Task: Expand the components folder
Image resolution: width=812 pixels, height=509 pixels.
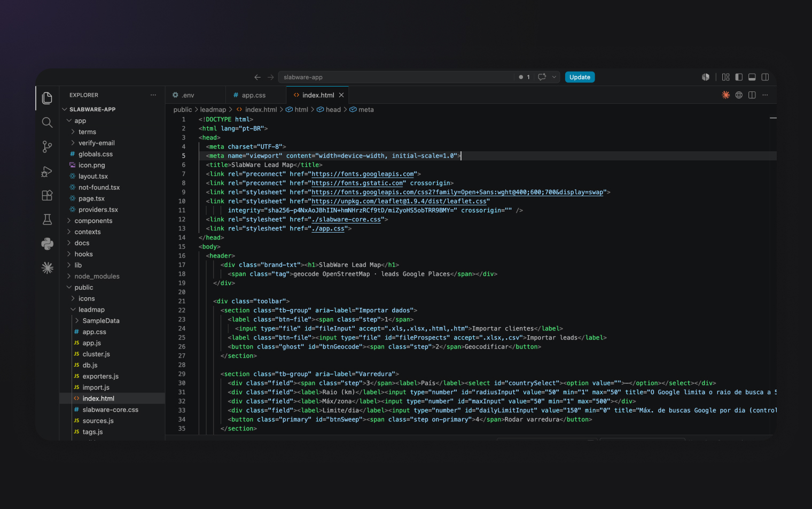Action: [93, 221]
